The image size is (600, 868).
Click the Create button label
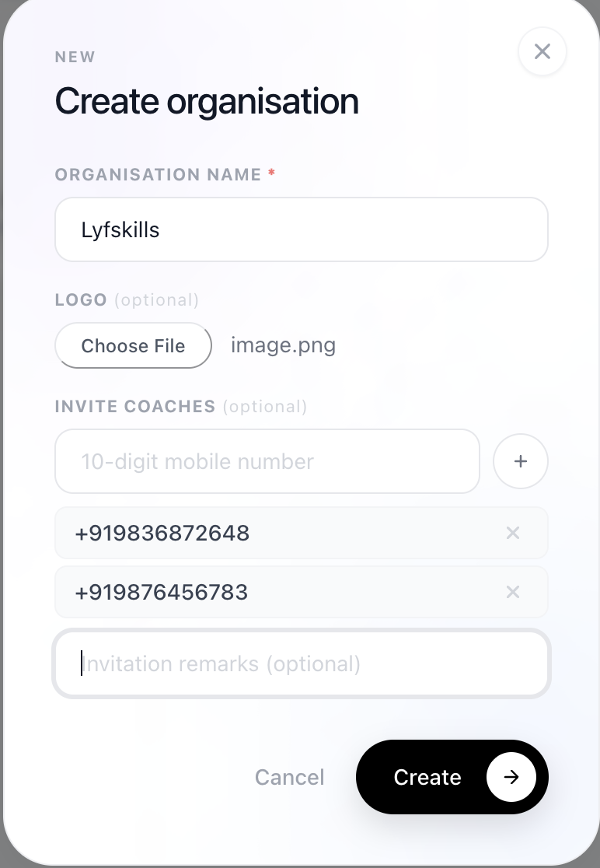coord(427,777)
